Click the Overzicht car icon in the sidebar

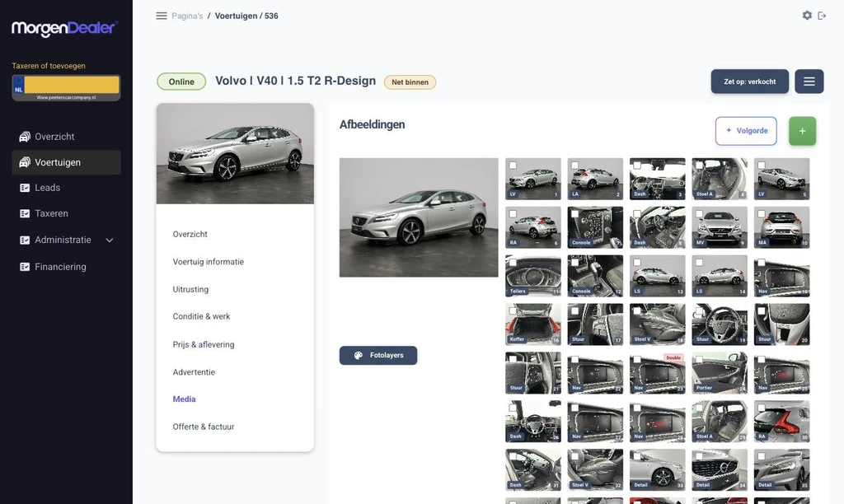pos(25,137)
